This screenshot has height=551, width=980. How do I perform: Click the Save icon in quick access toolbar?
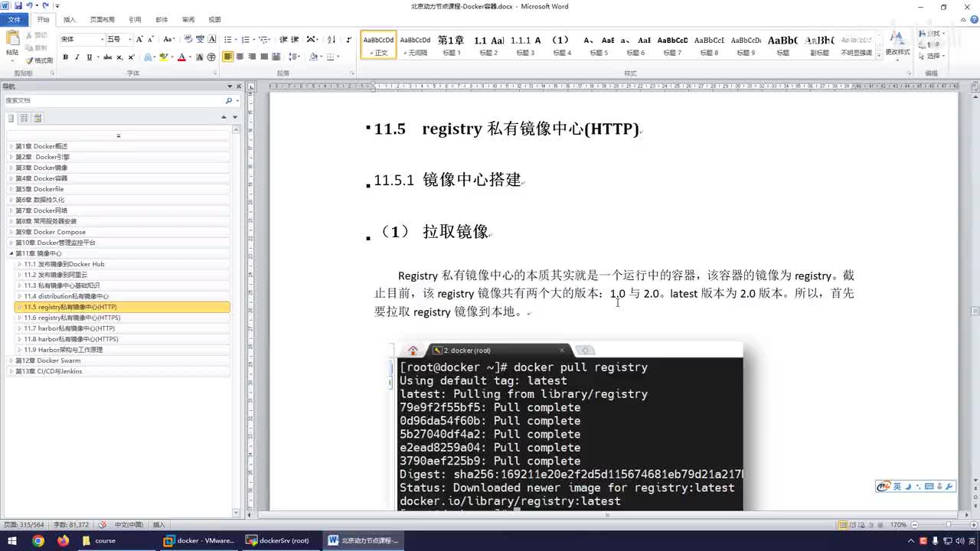click(18, 6)
